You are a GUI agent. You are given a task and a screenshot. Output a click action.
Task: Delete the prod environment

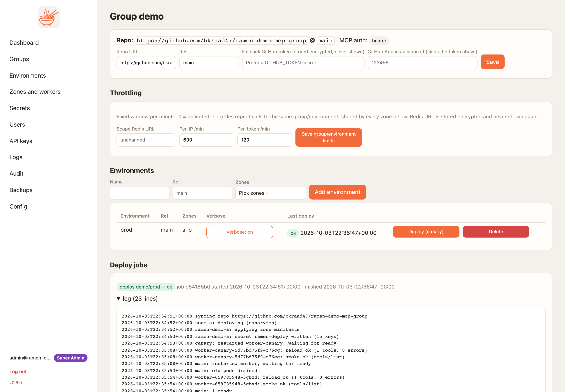495,232
